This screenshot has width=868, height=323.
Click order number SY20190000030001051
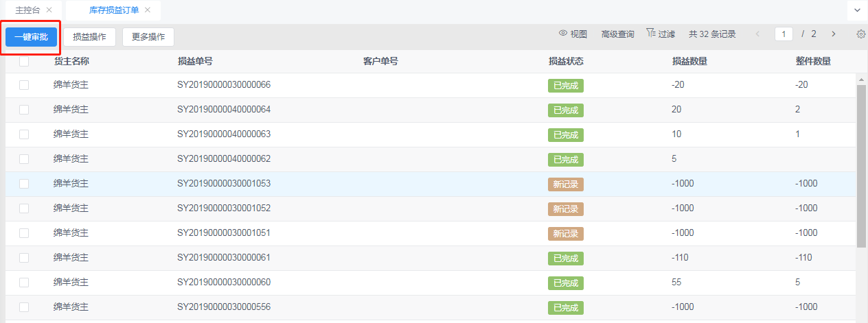(x=224, y=233)
